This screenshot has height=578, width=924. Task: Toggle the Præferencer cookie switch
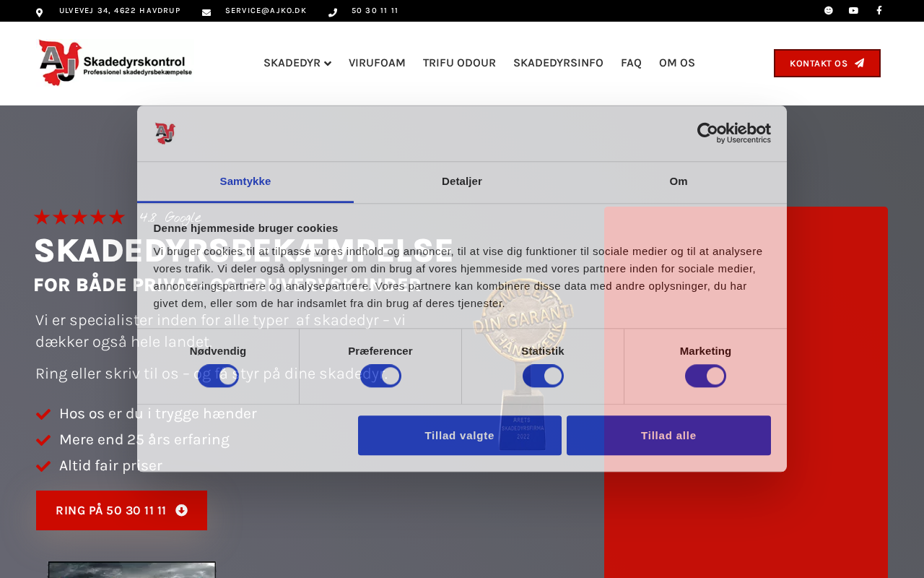380,376
